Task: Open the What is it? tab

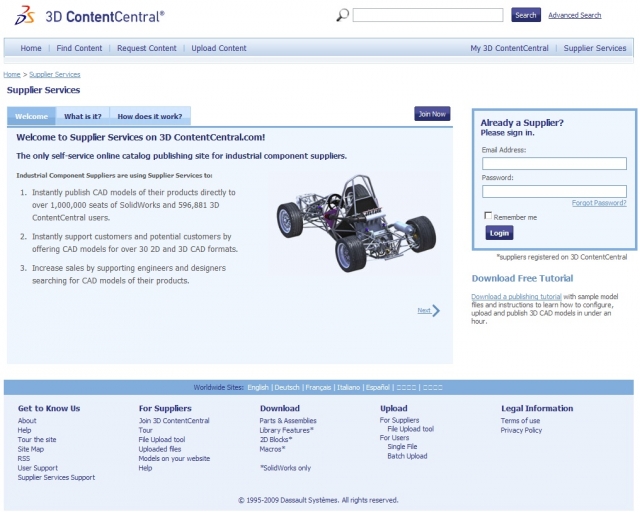Action: [82, 116]
